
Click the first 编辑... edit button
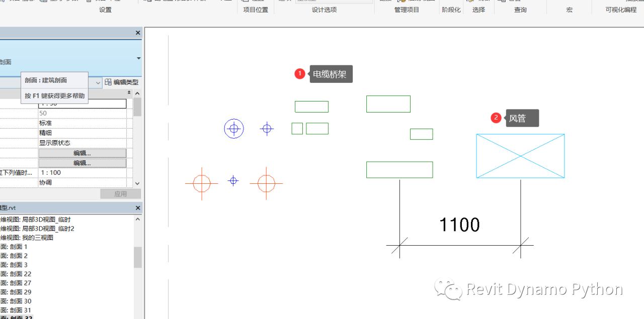point(82,153)
